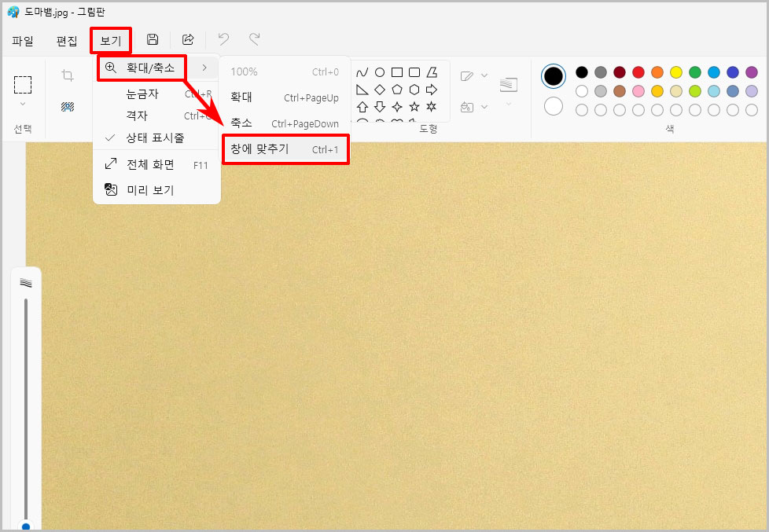The image size is (769, 532).
Task: Open the 편집 menu
Action: point(66,40)
